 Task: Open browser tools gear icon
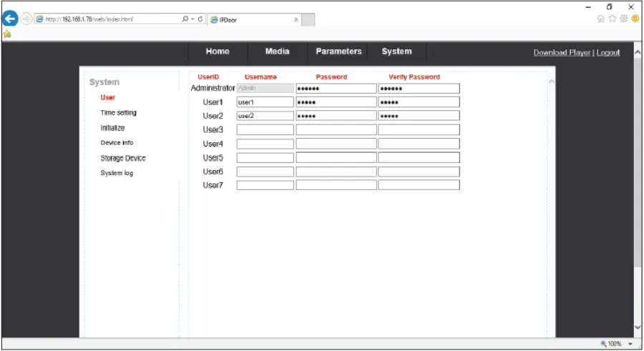tap(624, 19)
